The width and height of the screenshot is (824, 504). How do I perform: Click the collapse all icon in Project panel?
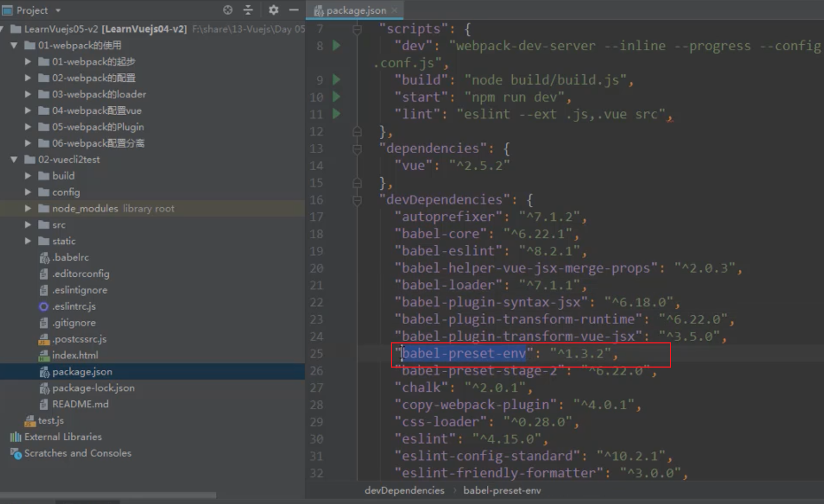pos(248,10)
